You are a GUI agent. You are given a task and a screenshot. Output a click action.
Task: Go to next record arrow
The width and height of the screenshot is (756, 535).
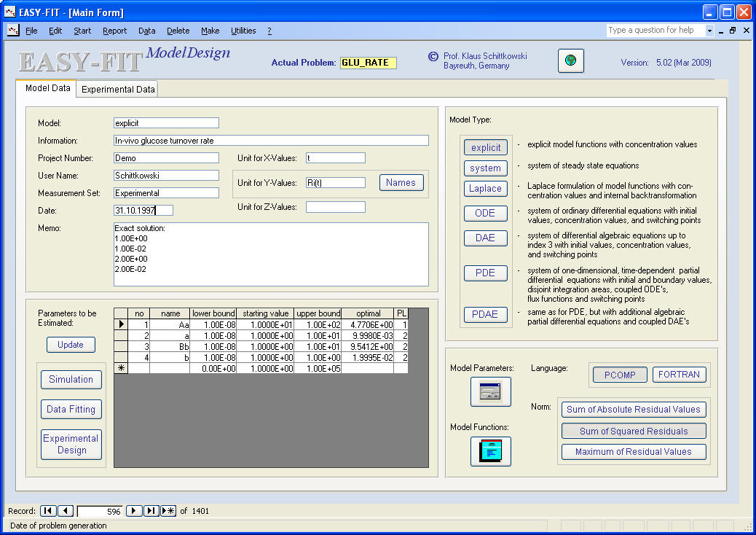coord(134,511)
